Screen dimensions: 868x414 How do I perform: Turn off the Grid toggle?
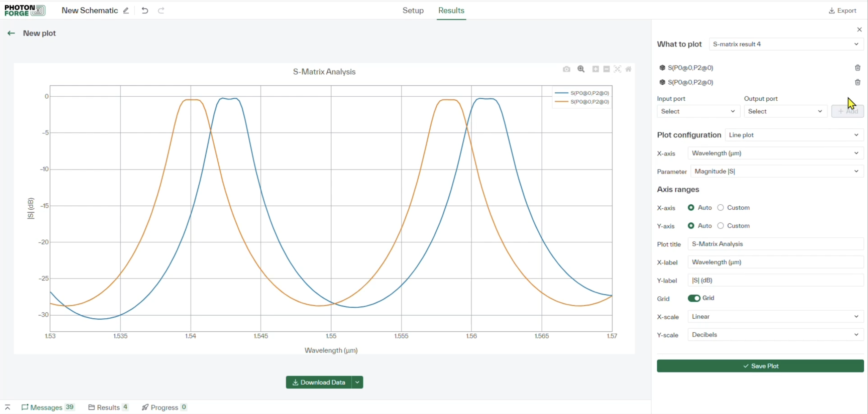tap(695, 298)
